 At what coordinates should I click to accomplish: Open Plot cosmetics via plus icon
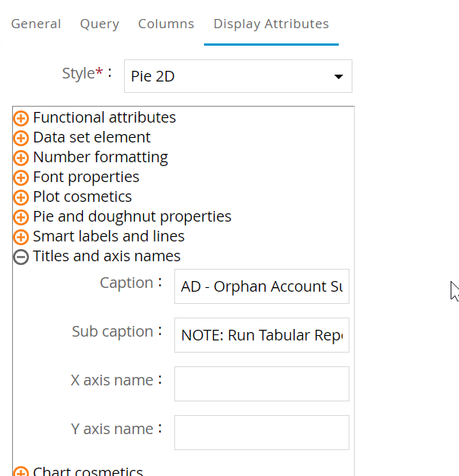click(21, 197)
